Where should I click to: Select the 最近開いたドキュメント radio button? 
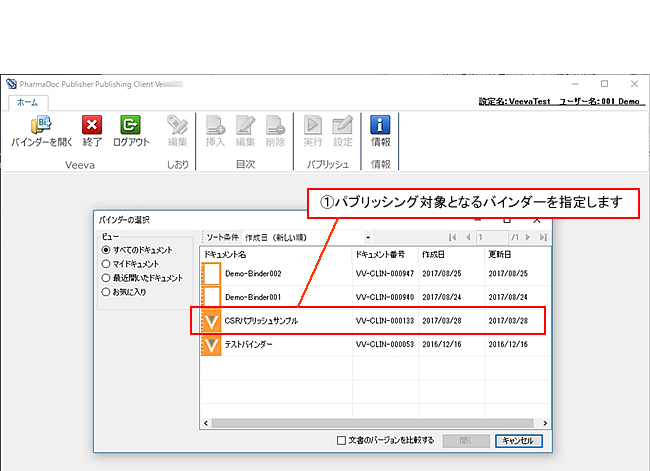106,278
